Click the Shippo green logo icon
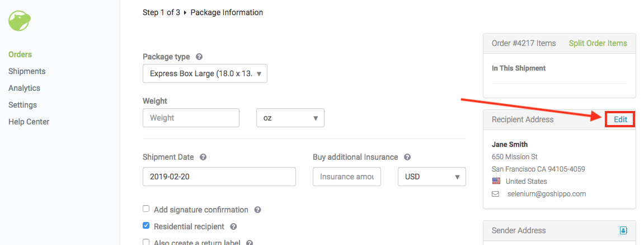The width and height of the screenshot is (644, 245). click(20, 20)
